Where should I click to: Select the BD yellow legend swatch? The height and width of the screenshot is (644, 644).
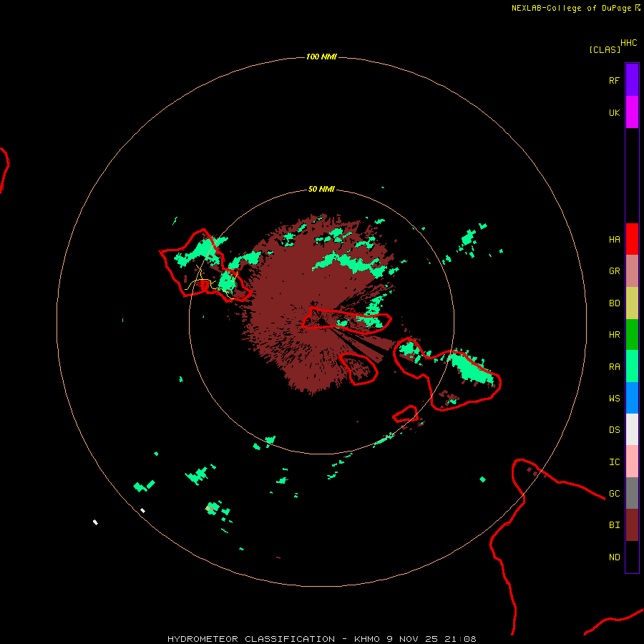(x=632, y=303)
